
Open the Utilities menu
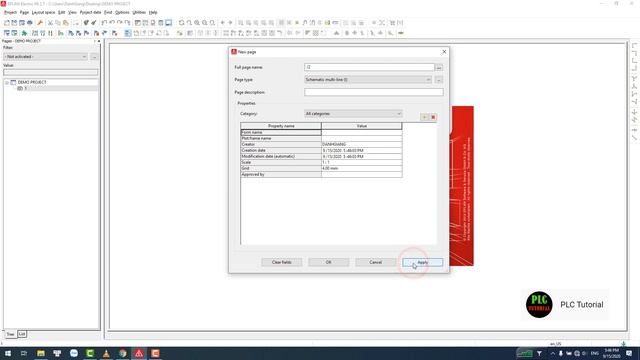click(x=139, y=13)
